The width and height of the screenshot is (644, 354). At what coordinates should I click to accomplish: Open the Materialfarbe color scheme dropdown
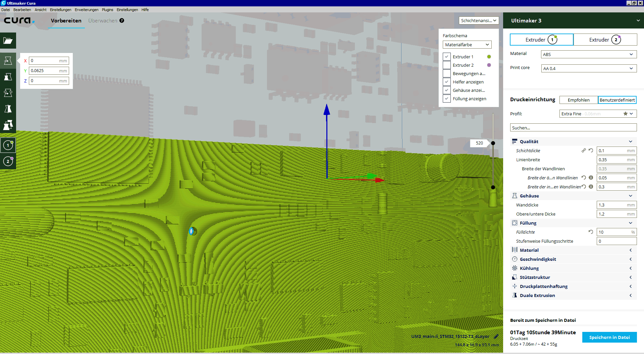pyautogui.click(x=467, y=45)
